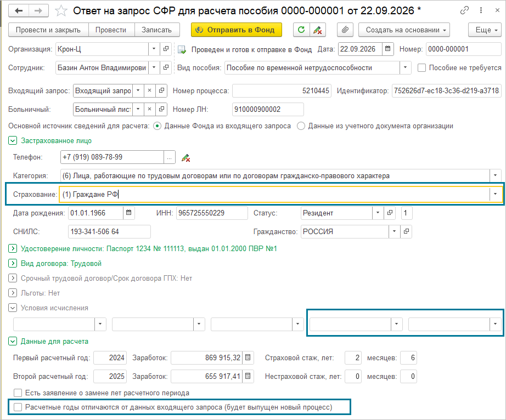Go back with the left arrow button

point(19,10)
